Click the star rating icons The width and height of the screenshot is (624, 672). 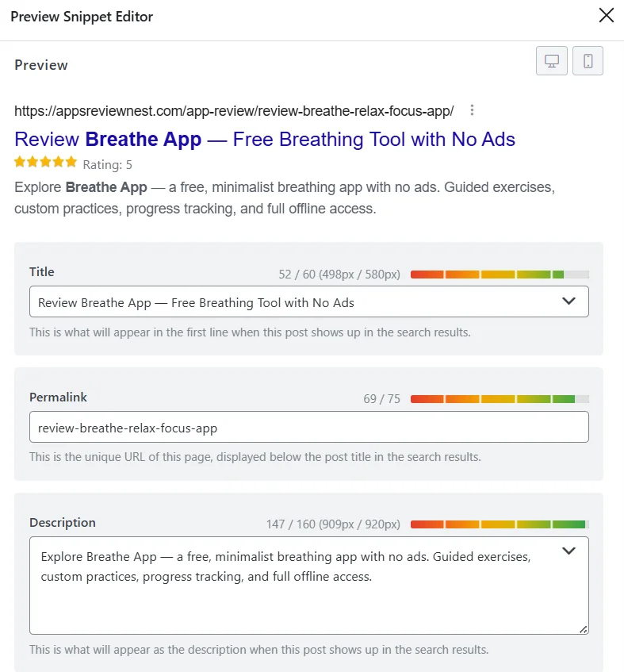click(x=45, y=162)
